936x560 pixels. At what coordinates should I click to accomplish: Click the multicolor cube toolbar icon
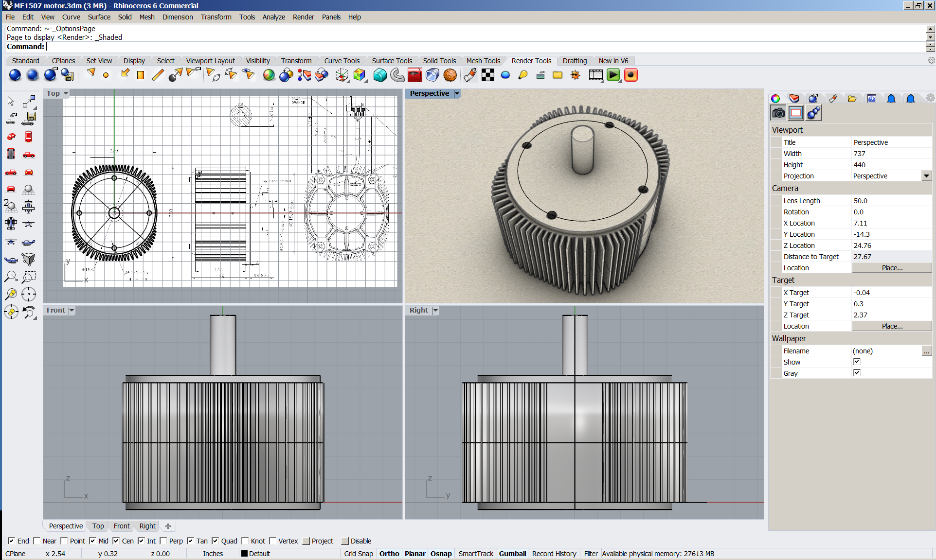coord(360,75)
